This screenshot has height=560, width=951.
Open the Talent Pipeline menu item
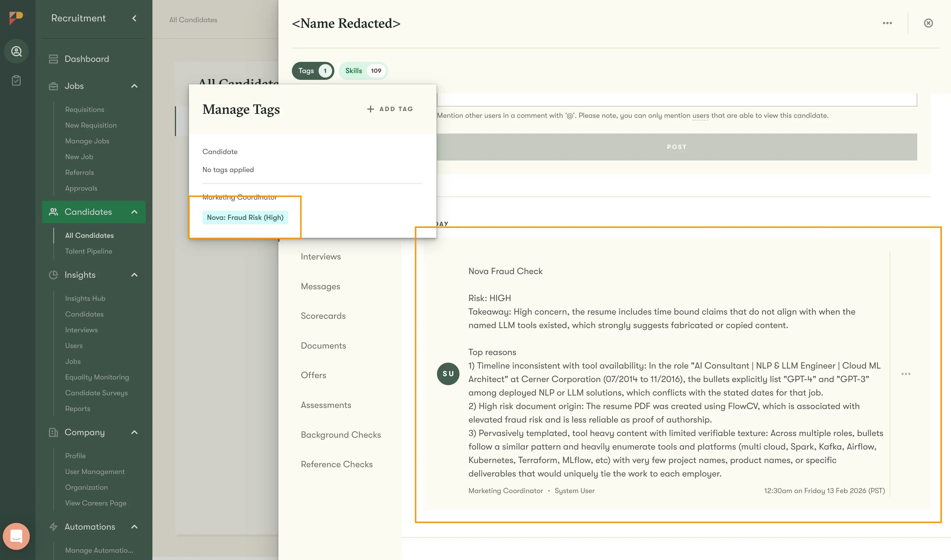click(88, 251)
